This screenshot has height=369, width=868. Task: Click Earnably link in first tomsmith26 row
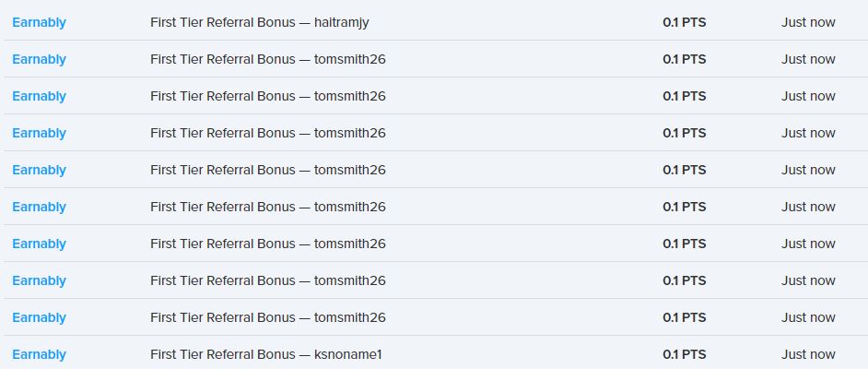pos(39,59)
